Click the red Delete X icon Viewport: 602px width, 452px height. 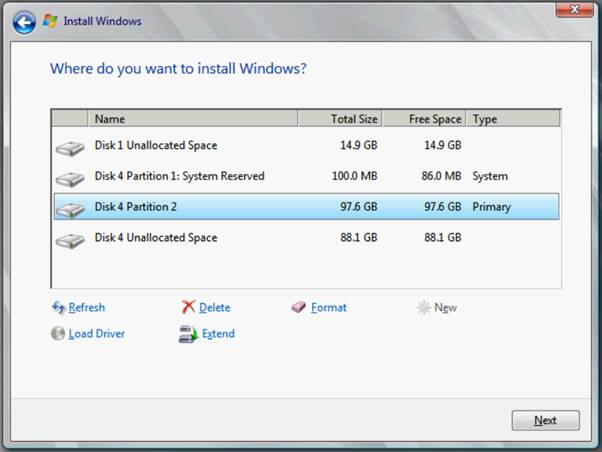(x=188, y=308)
